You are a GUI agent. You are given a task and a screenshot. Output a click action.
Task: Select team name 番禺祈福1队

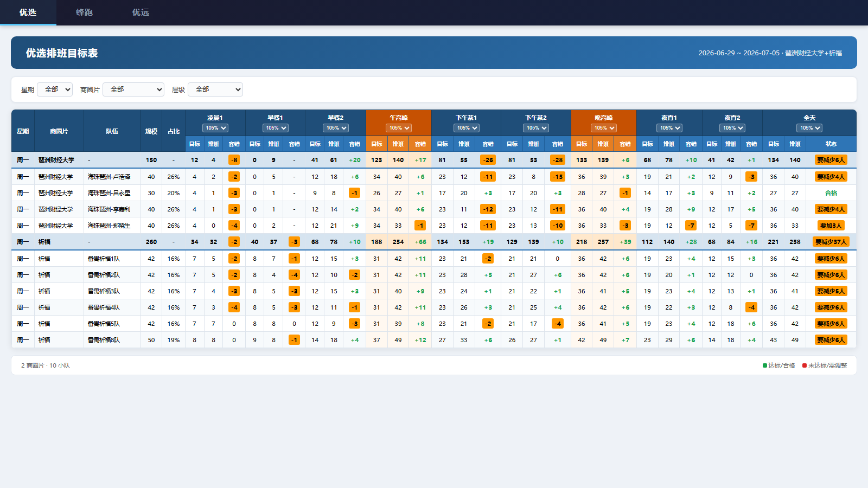104,259
